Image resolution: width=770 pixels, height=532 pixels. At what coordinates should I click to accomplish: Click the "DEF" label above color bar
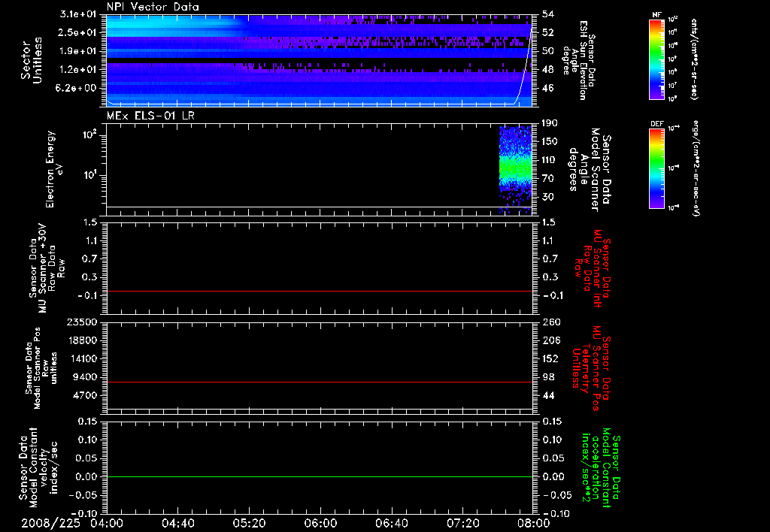tap(657, 124)
